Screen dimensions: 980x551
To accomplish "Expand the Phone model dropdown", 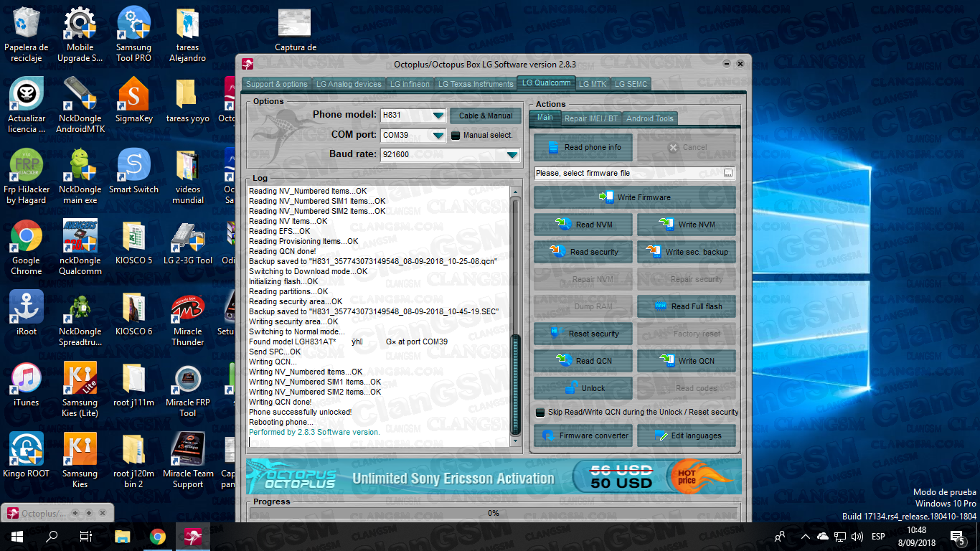I will [x=438, y=116].
